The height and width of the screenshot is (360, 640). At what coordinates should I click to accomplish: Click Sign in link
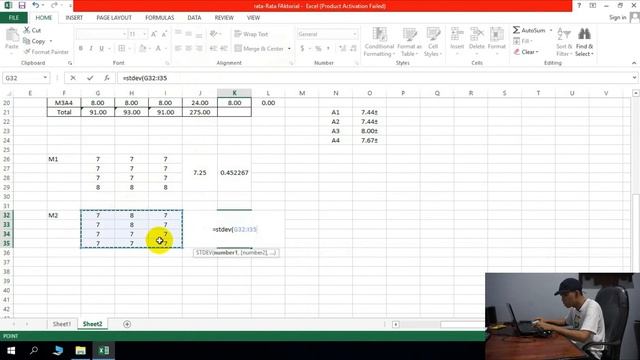(x=618, y=17)
